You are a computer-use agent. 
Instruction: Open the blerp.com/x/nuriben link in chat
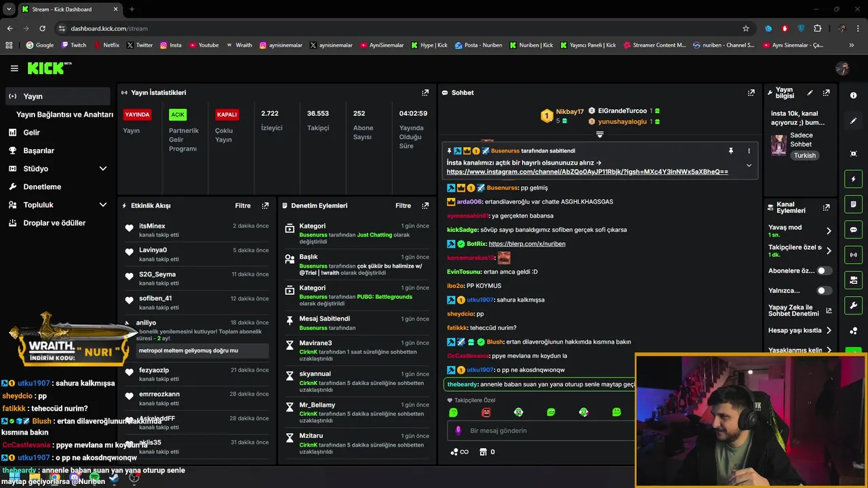pyautogui.click(x=526, y=243)
